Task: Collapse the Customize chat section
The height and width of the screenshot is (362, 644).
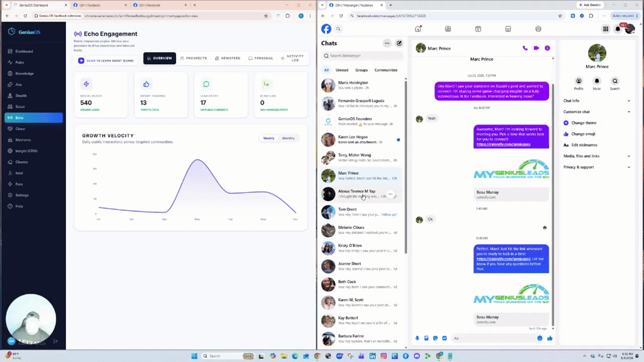Action: (596, 112)
